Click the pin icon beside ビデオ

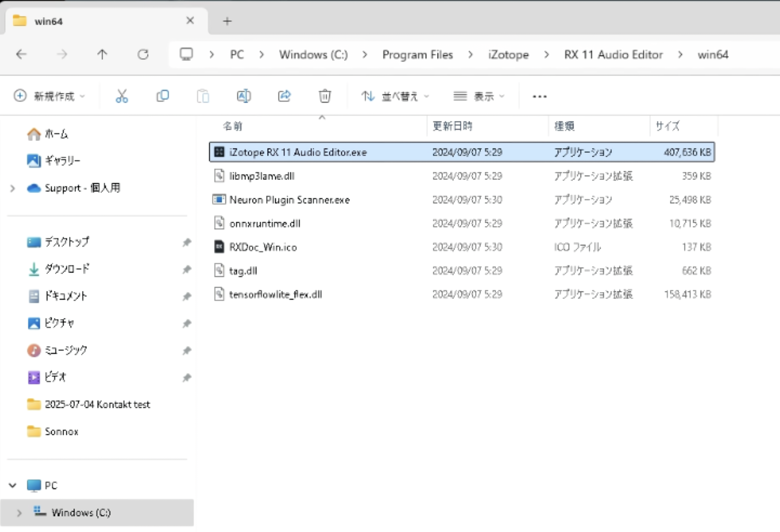point(186,378)
